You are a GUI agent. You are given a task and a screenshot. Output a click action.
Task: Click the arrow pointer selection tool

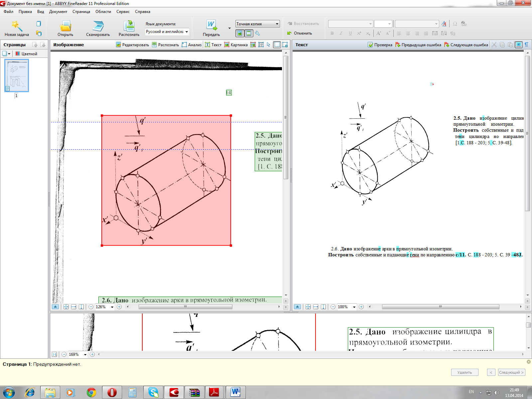click(269, 45)
